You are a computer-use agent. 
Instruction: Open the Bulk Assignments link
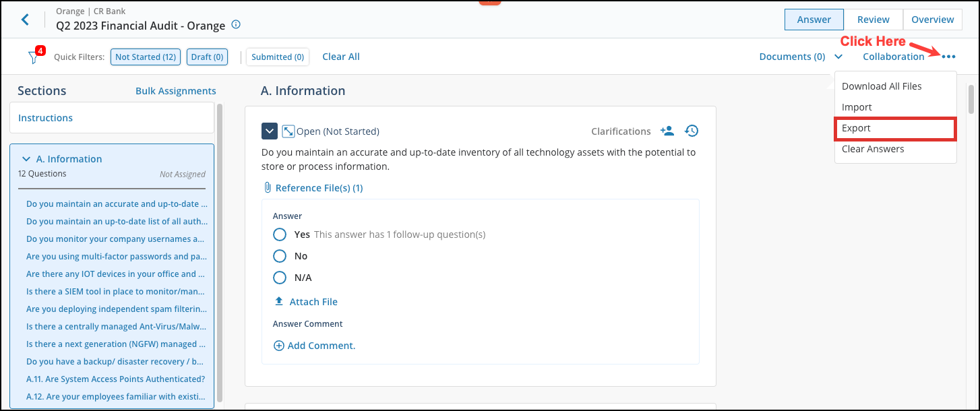[176, 91]
